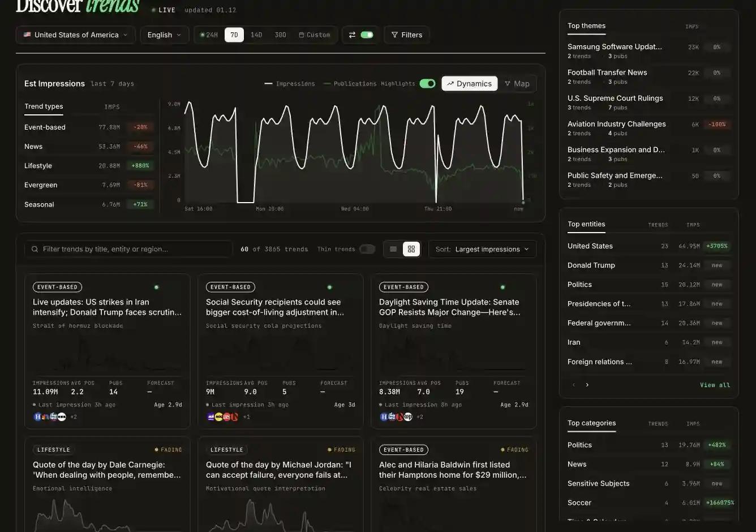
Task: Open the Alec and Hilaria Baldwin card
Action: pos(454,484)
